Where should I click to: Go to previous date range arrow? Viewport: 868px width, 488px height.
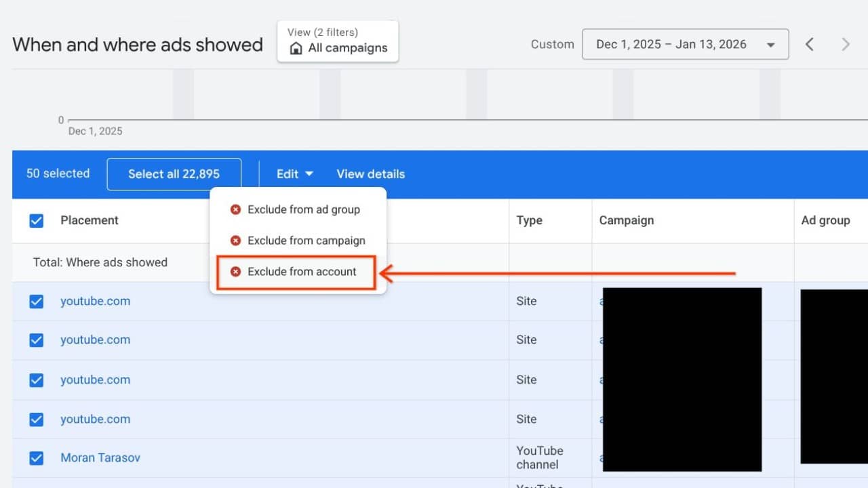[x=810, y=45]
